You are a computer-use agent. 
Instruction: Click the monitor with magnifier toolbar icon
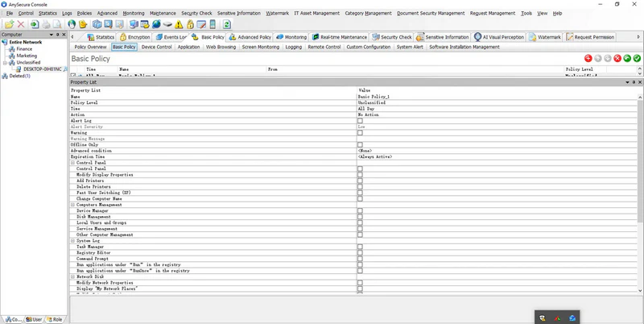[x=108, y=24]
